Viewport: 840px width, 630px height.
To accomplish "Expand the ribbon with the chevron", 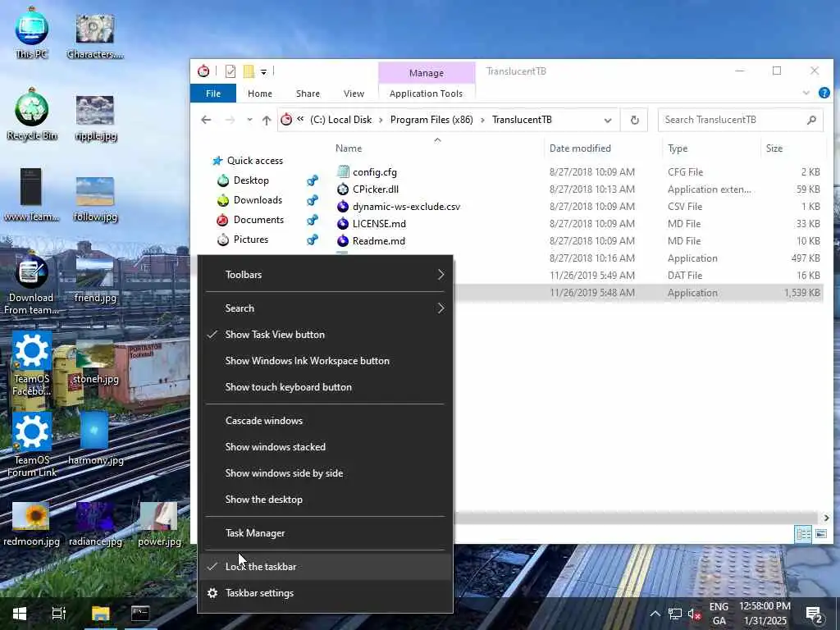I will 806,94.
